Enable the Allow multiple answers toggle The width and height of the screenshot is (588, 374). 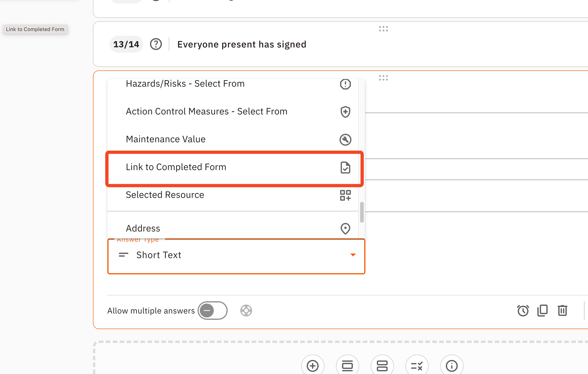(x=212, y=311)
